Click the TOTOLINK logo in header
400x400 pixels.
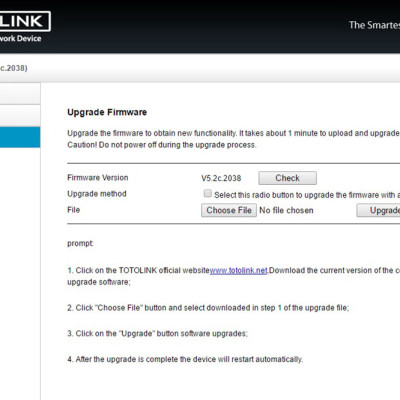point(25,21)
